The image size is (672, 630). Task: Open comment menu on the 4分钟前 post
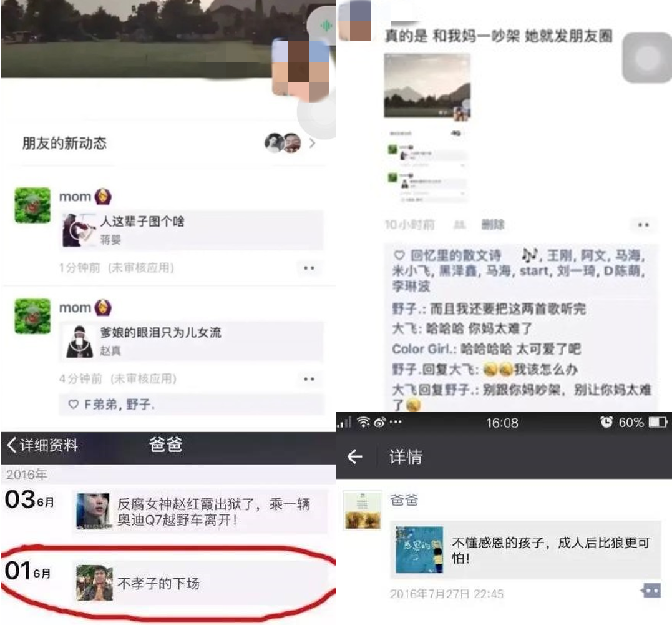click(309, 379)
